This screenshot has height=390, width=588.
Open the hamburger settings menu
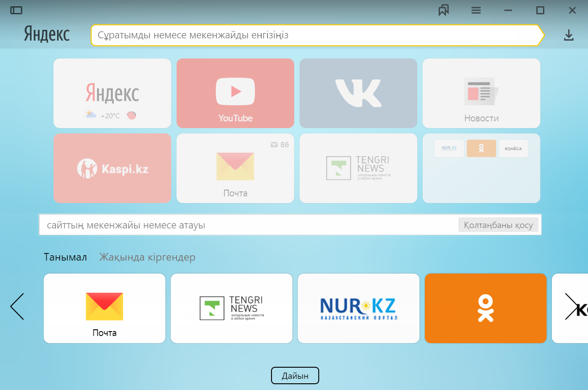pyautogui.click(x=476, y=10)
